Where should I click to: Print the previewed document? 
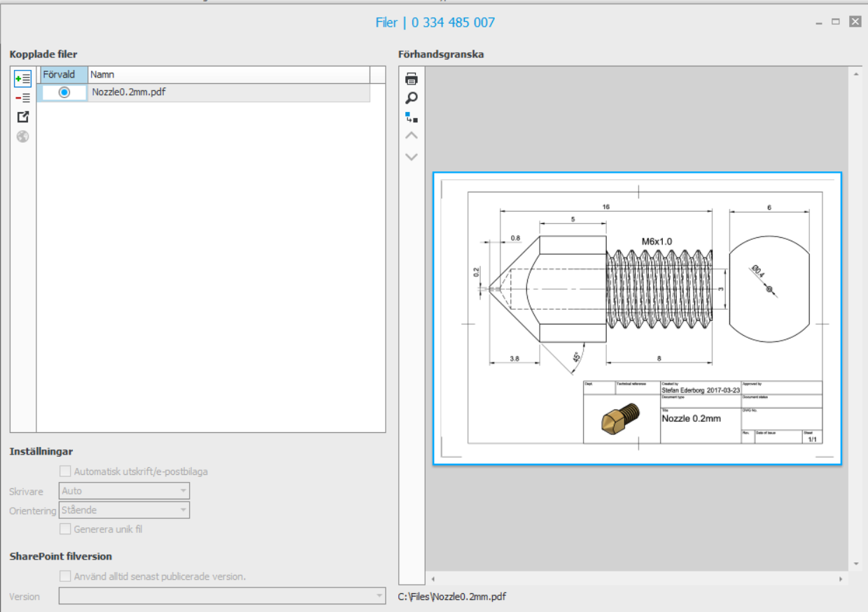[x=412, y=78]
